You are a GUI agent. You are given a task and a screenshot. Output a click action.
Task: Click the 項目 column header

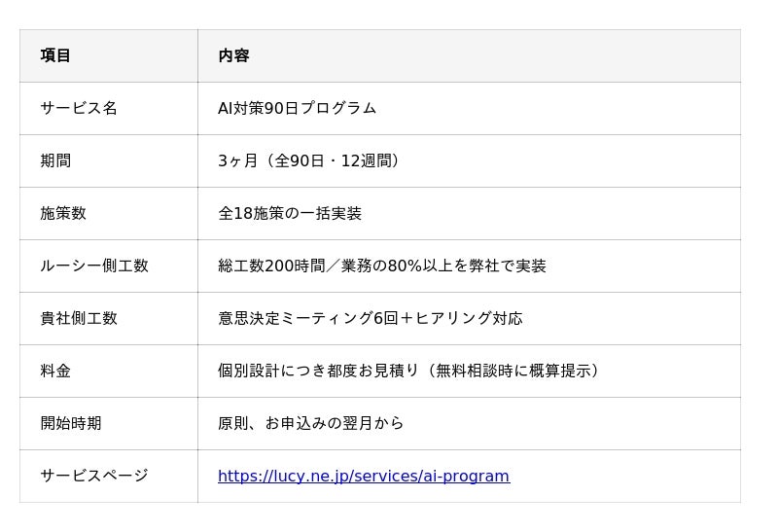click(x=55, y=55)
